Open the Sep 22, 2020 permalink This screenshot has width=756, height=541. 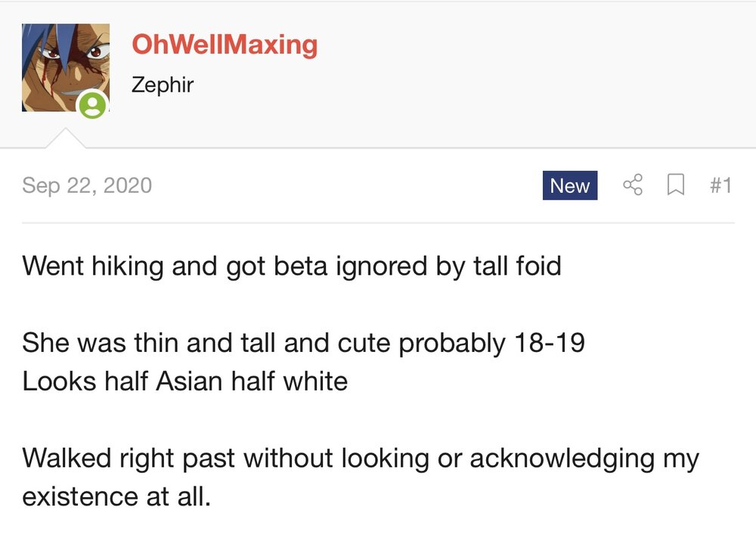pos(87,185)
